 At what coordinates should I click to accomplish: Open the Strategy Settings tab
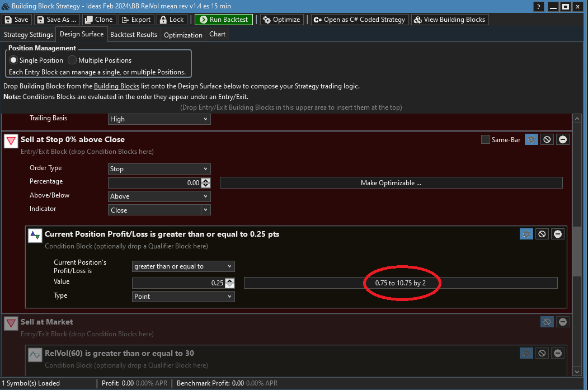click(29, 35)
